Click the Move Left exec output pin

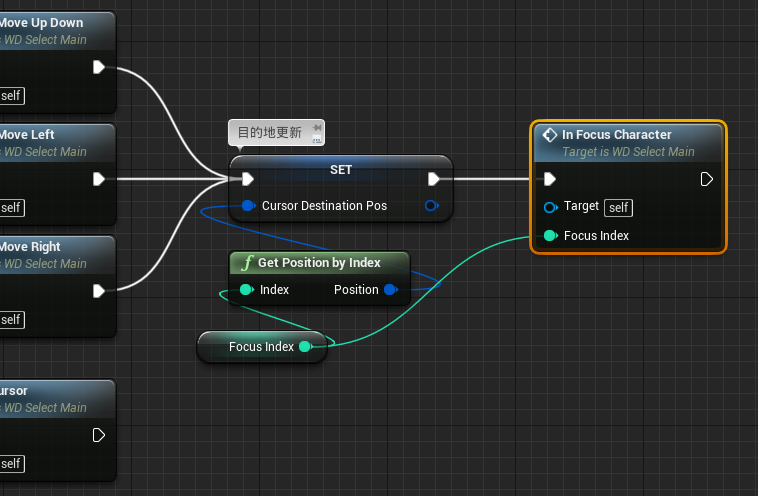pyautogui.click(x=99, y=179)
